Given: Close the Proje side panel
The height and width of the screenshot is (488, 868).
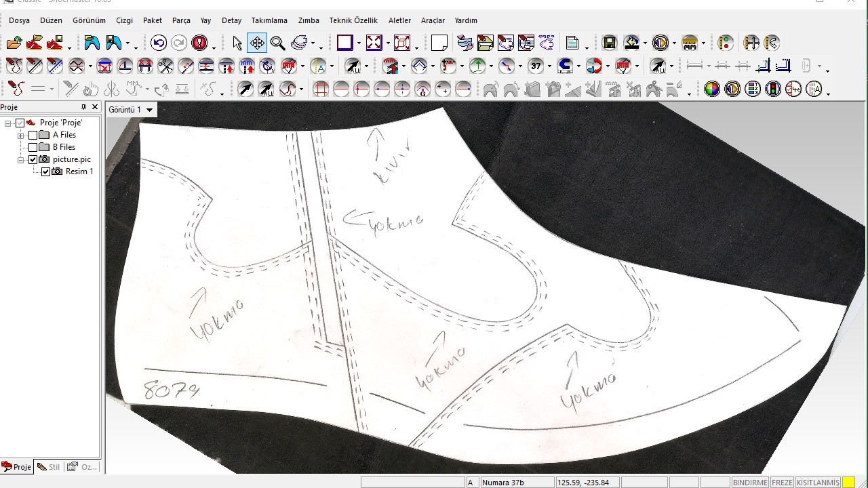Looking at the screenshot, I should [x=95, y=107].
